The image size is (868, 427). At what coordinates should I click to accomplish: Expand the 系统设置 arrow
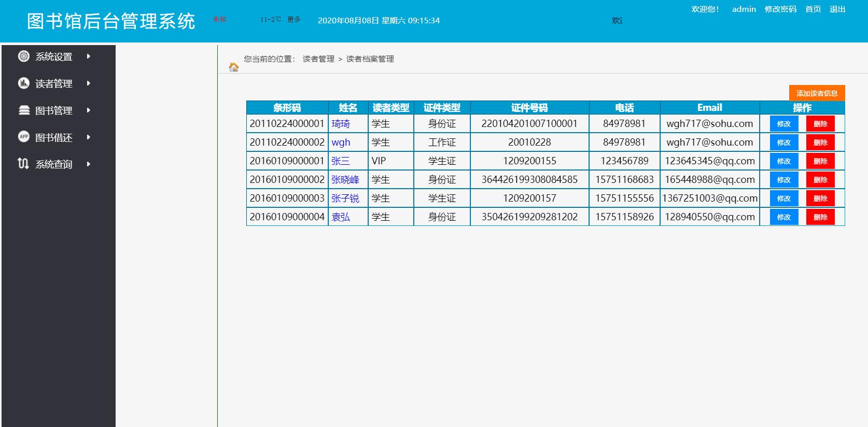coord(89,56)
